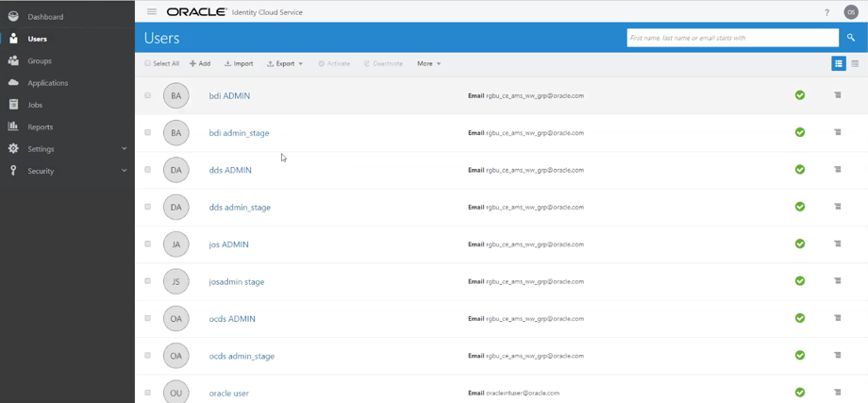
Task: Check the jos ADMIN user checkbox
Action: point(148,243)
